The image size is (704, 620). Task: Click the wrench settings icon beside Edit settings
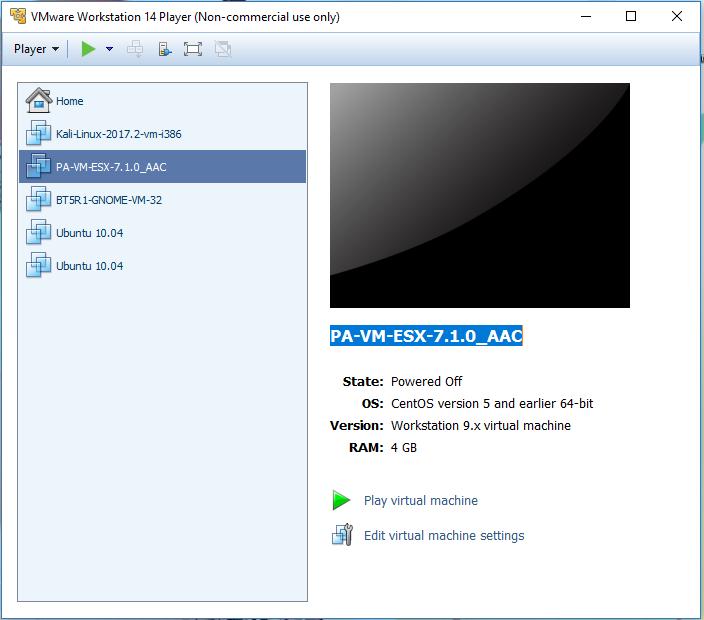click(342, 534)
